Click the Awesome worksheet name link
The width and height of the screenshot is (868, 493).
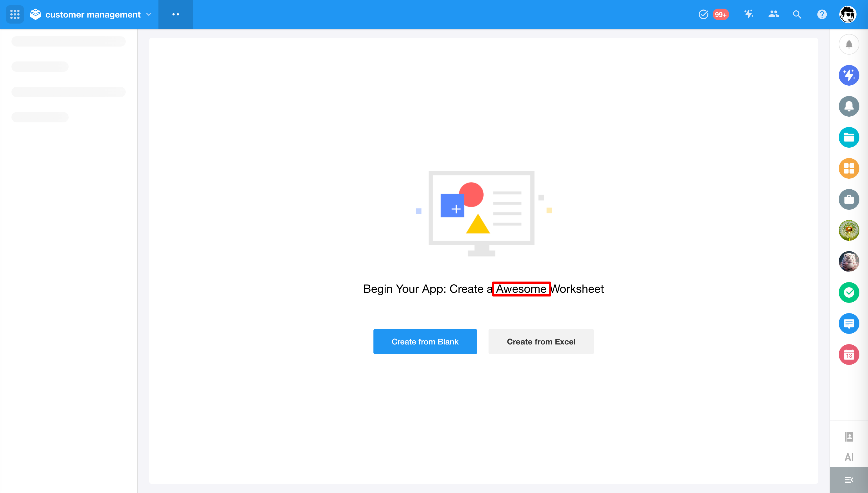click(x=522, y=289)
